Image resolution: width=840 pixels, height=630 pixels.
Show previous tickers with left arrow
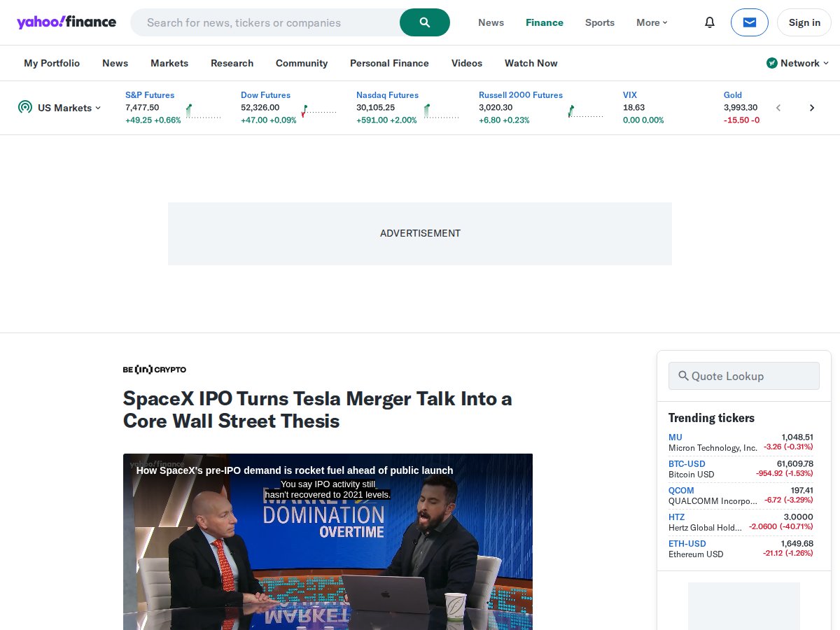pos(778,108)
